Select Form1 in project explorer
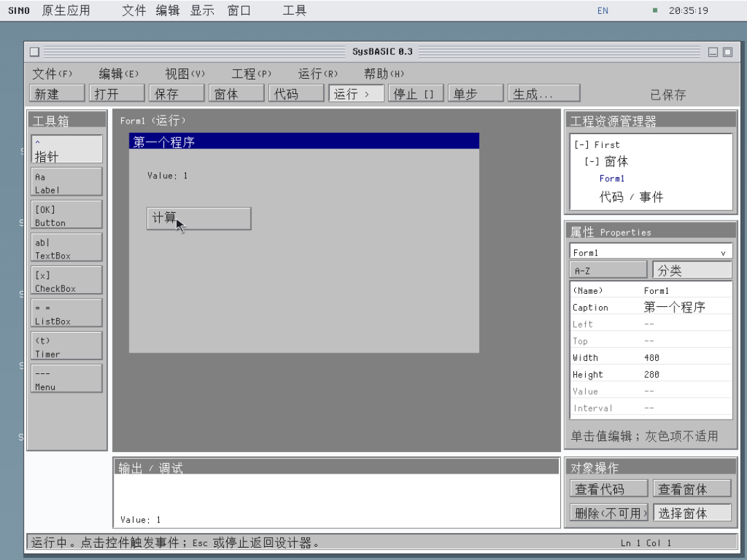 [x=611, y=178]
